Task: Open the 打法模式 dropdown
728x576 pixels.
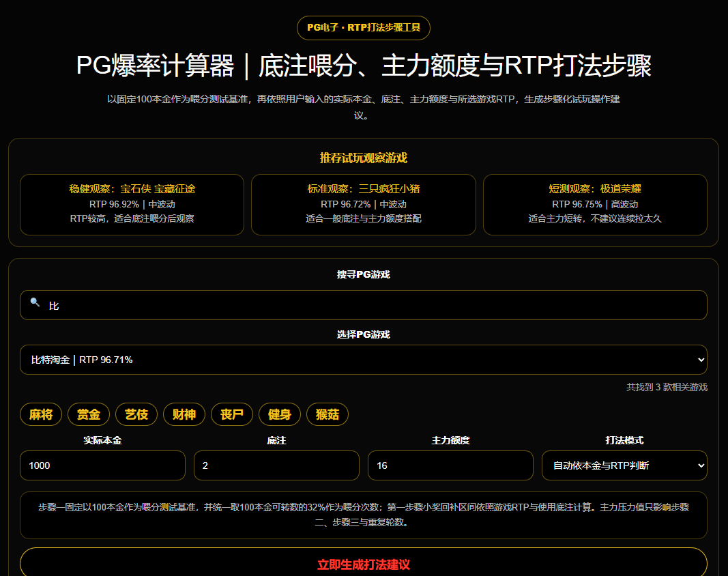Action: point(624,465)
